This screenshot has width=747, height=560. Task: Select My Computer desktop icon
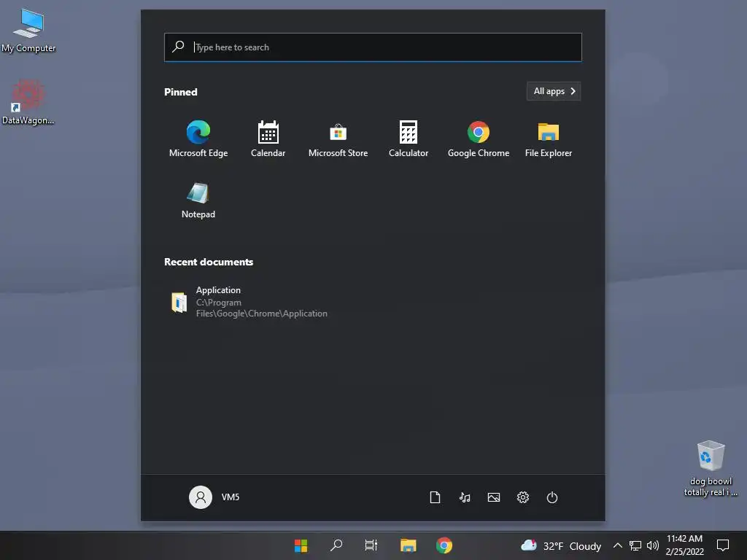pos(28,31)
